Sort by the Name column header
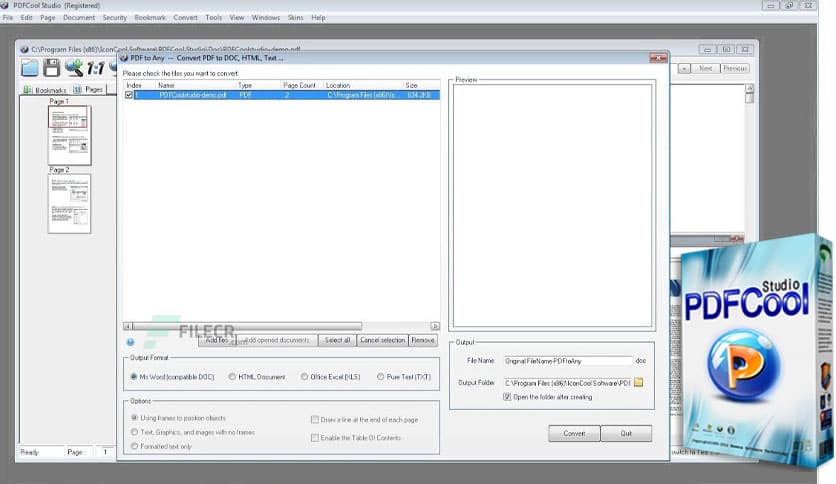This screenshot has height=484, width=836. (x=195, y=85)
